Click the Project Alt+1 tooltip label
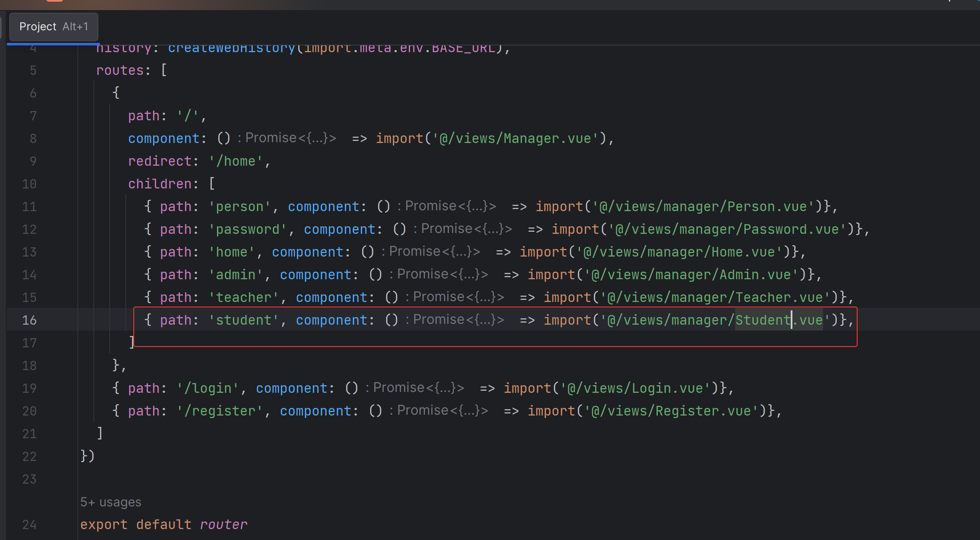 click(x=54, y=26)
